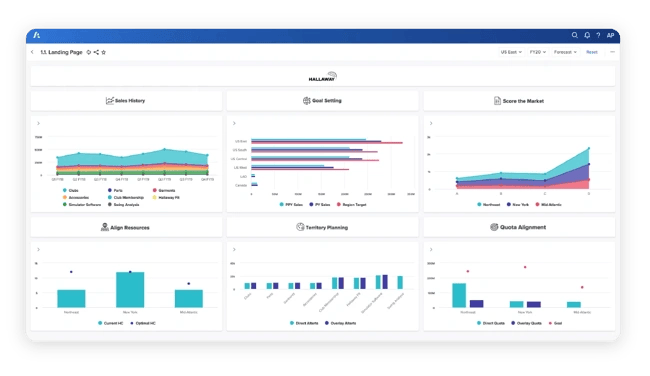Toggle the Optimal HC legend entry
Image resolution: width=650 pixels, height=376 pixels.
[143, 323]
